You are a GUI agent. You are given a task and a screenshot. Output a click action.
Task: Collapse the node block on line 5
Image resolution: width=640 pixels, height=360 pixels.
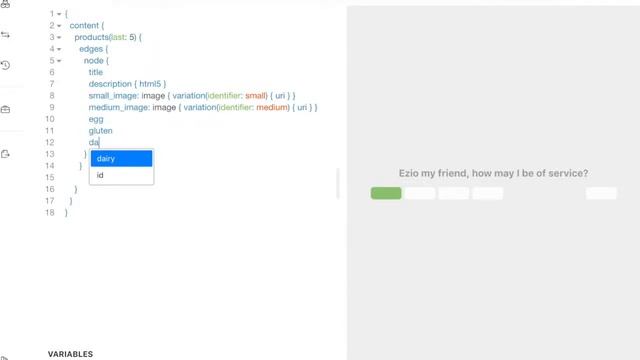pos(59,61)
